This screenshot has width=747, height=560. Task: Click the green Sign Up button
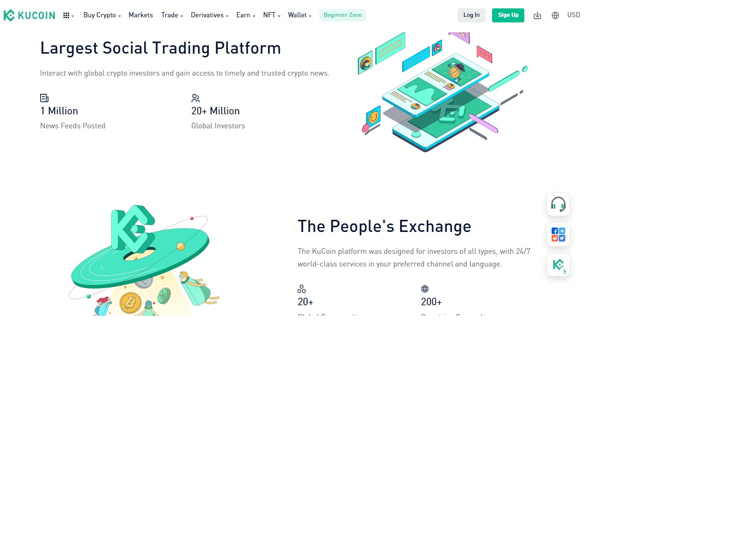[x=508, y=15]
